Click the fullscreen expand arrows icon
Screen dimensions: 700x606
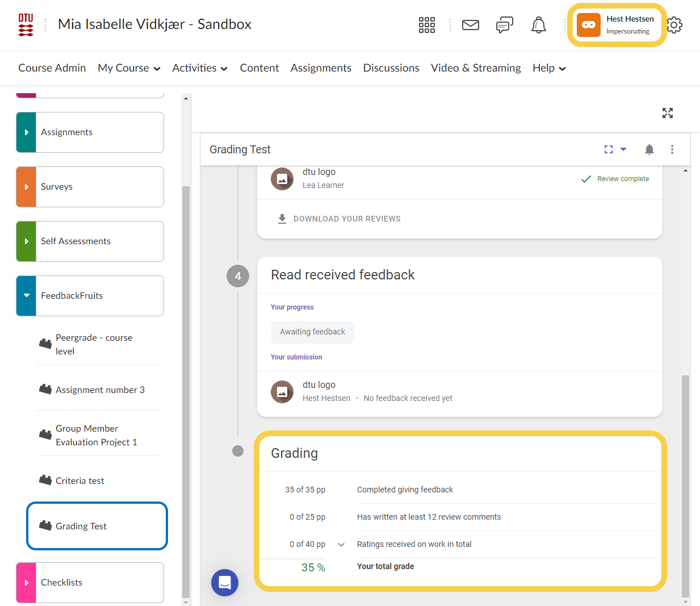[x=668, y=113]
